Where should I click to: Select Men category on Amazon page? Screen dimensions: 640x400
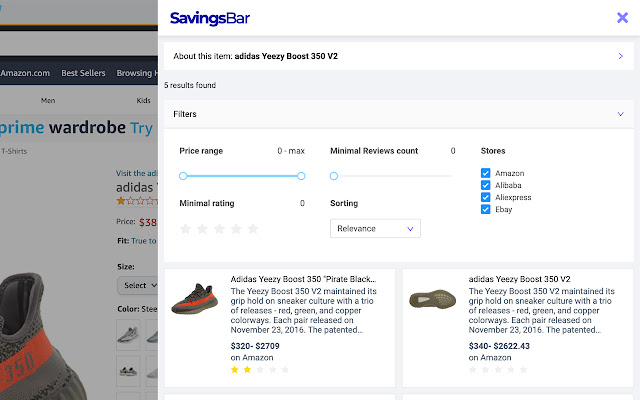click(x=48, y=100)
